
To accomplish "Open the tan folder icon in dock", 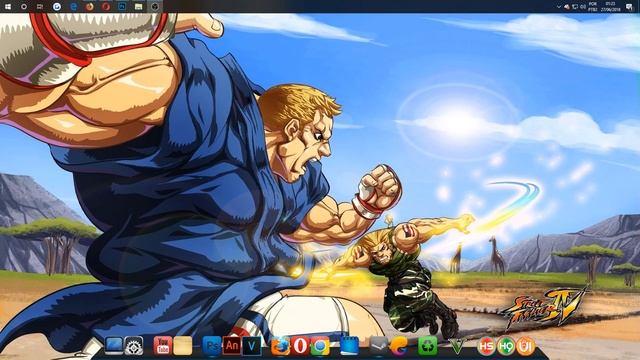I will pyautogui.click(x=182, y=346).
